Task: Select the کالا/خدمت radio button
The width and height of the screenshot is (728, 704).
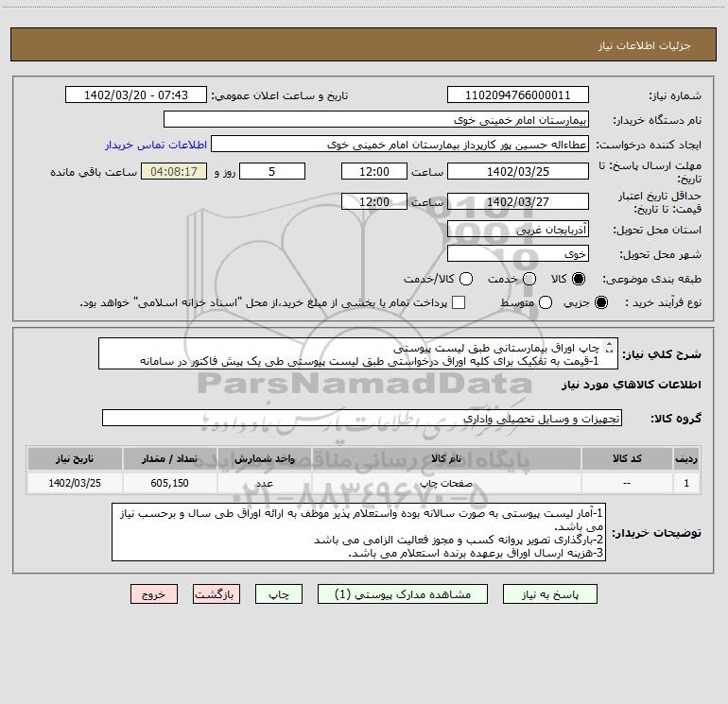Action: coord(466,279)
